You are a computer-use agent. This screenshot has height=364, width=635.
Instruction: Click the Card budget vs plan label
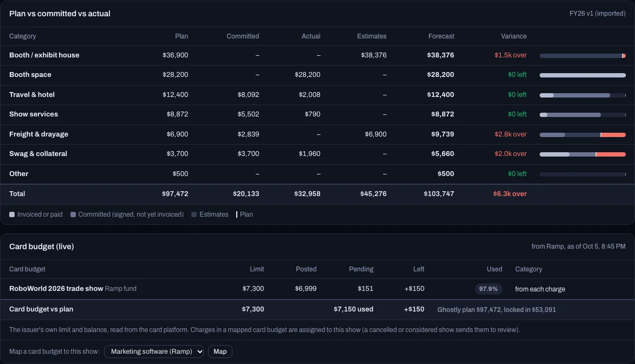(41, 309)
